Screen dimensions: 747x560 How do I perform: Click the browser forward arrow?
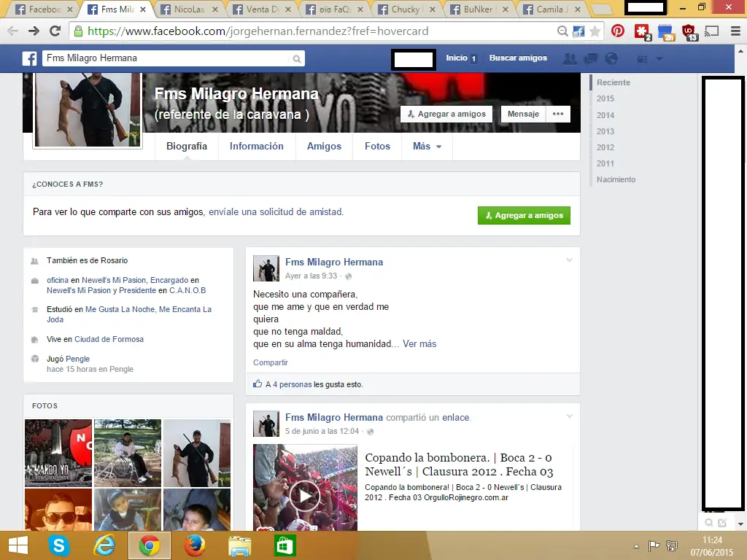[34, 31]
